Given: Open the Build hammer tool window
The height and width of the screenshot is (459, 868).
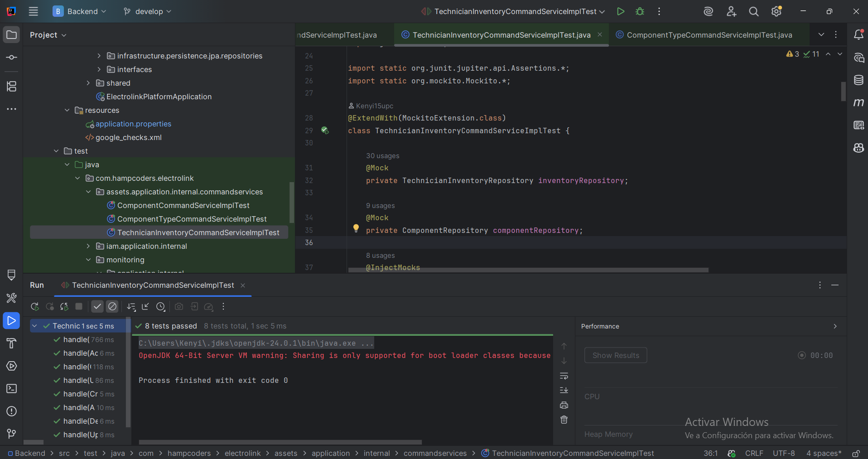Looking at the screenshot, I should pos(12,343).
